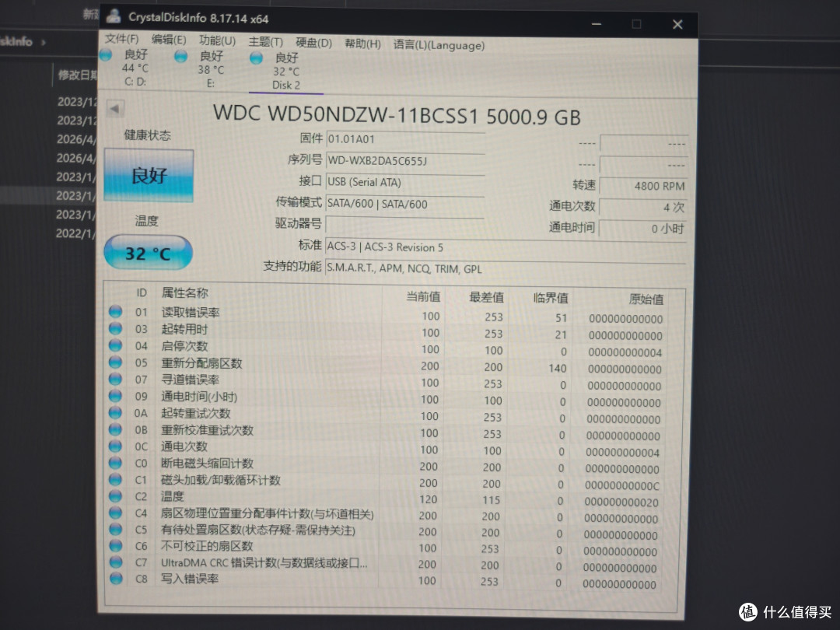Open the 文件(F) menu
Screen dimensions: 840x630
tap(121, 39)
